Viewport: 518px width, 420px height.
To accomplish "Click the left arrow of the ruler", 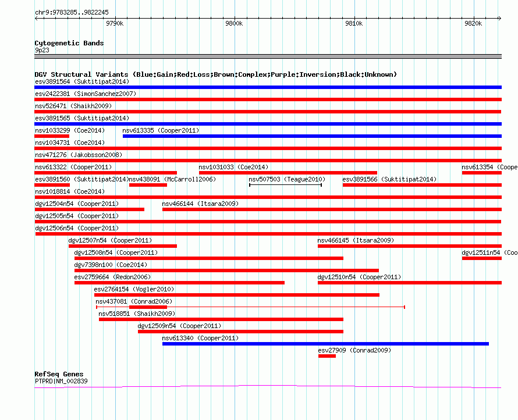I will click(36, 19).
